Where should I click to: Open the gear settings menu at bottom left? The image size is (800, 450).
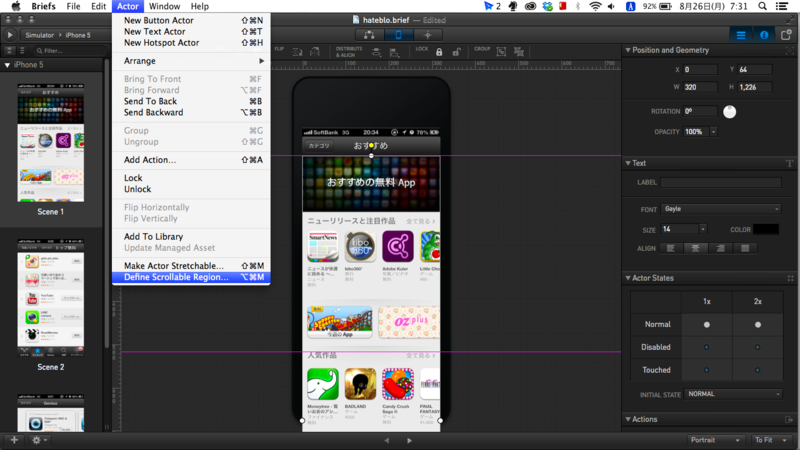pos(39,440)
